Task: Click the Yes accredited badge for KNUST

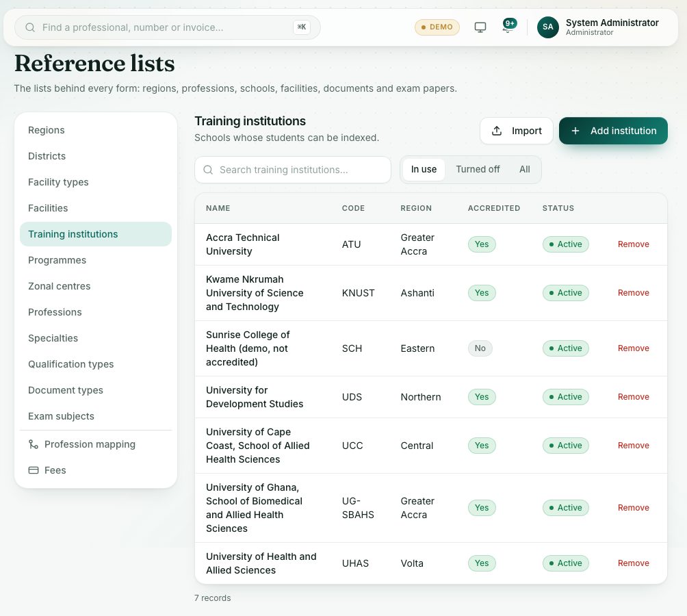Action: (x=482, y=293)
